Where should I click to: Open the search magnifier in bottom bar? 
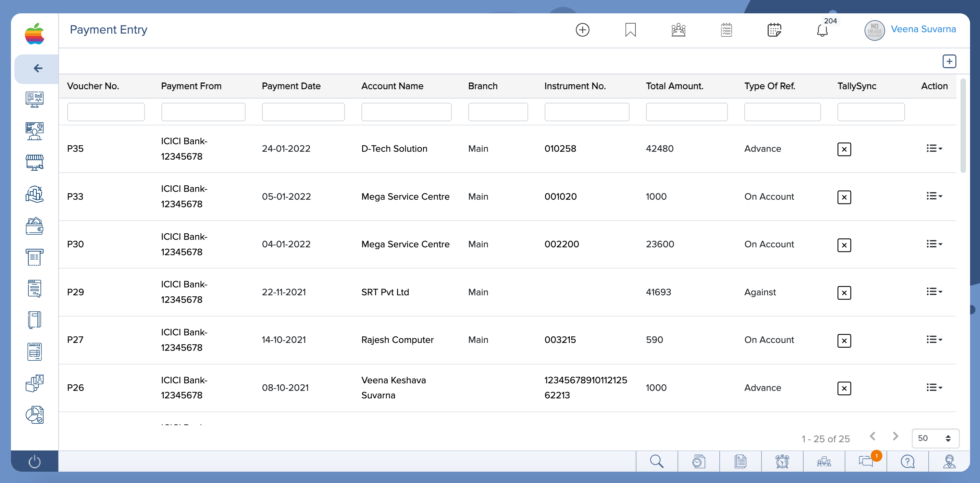(657, 461)
